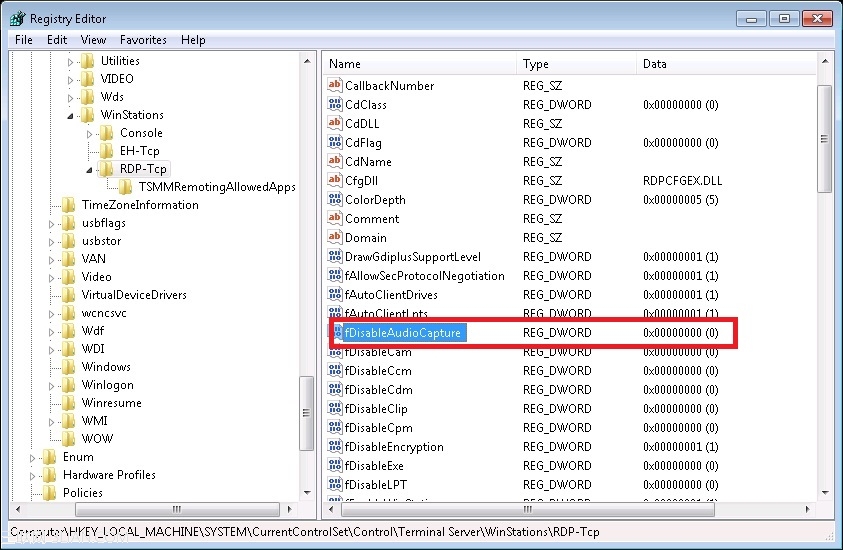Select the fDisableAudioCapture registry value
The image size is (843, 550).
point(403,333)
